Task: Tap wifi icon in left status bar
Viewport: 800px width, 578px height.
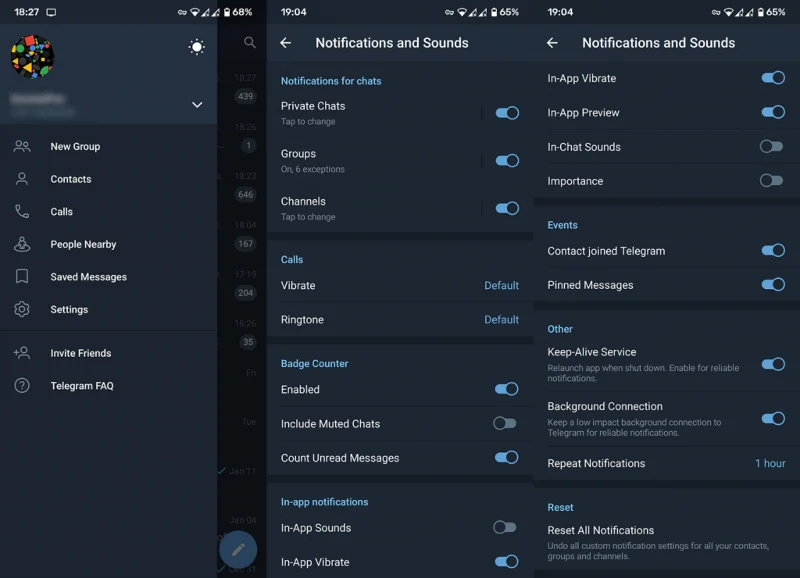Action: [195, 12]
